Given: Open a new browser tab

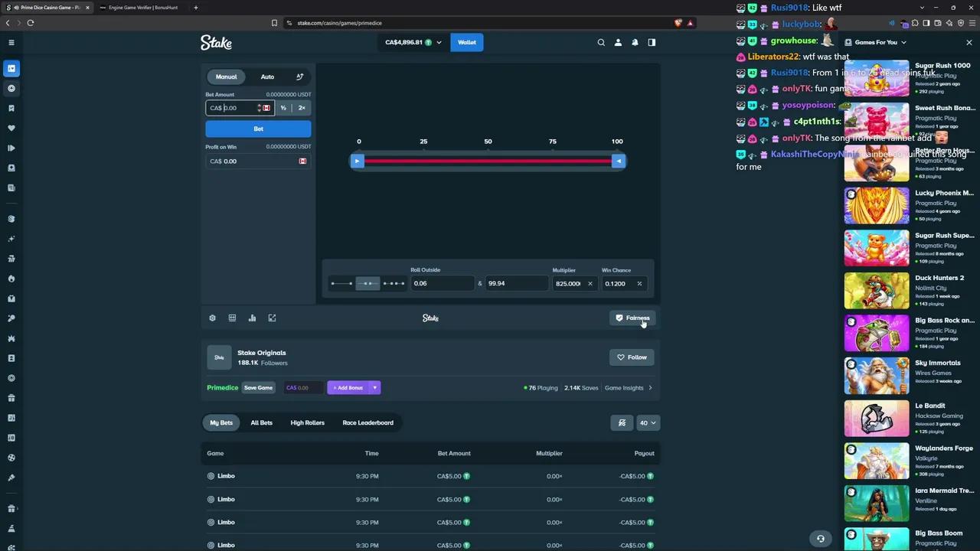Looking at the screenshot, I should coord(195,8).
